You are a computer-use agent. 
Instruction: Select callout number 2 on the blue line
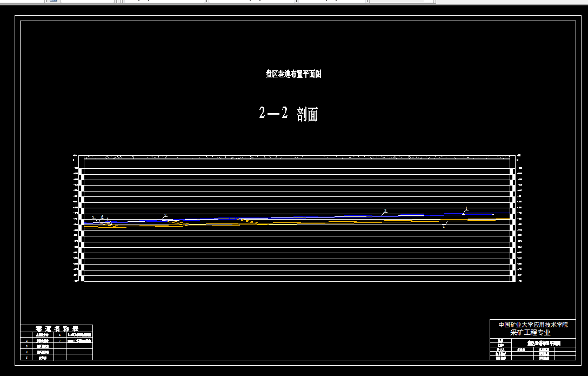(x=165, y=216)
